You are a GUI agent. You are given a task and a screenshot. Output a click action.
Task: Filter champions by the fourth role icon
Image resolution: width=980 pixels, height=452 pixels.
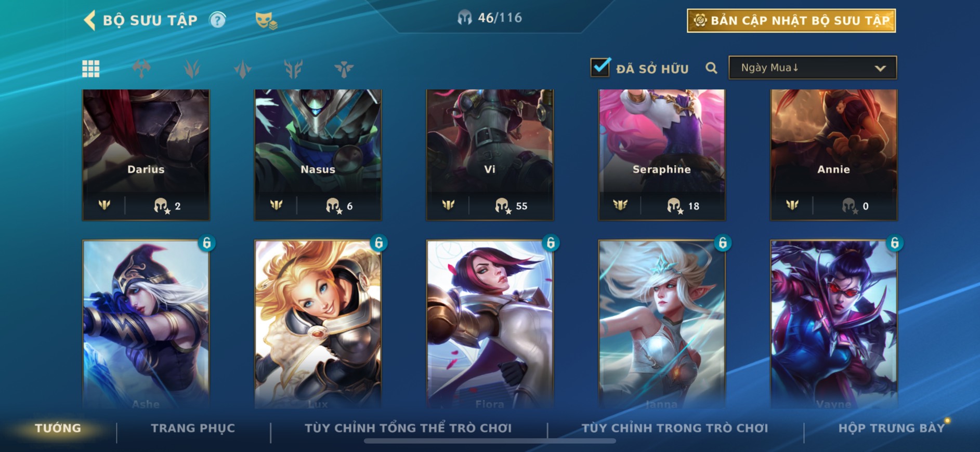coord(293,69)
